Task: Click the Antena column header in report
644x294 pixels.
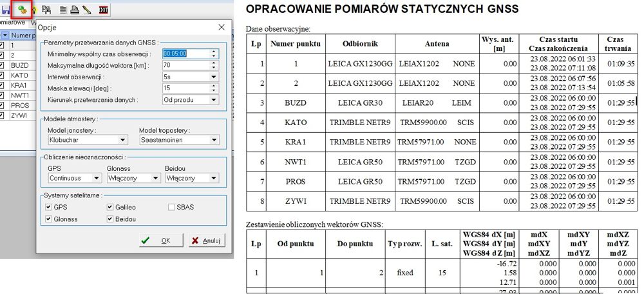Action: click(x=437, y=44)
